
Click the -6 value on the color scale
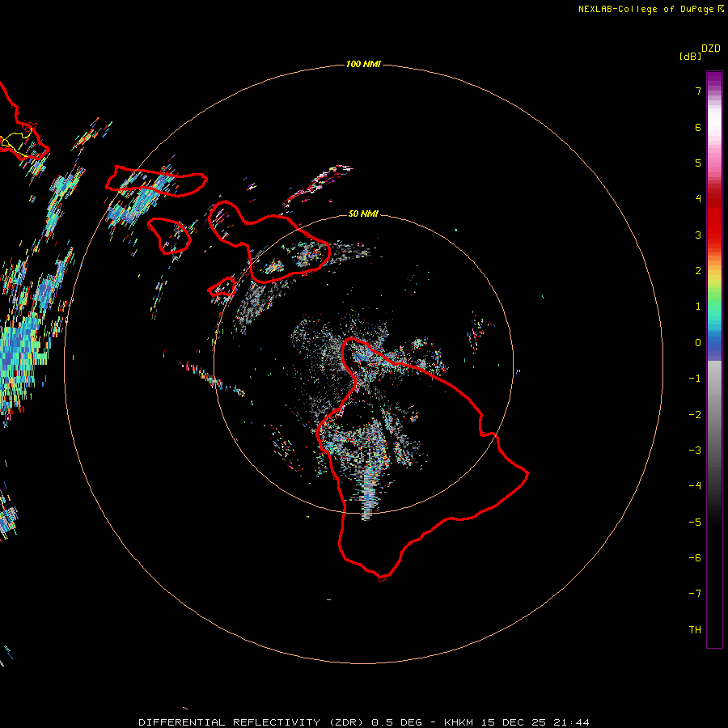pyautogui.click(x=695, y=558)
